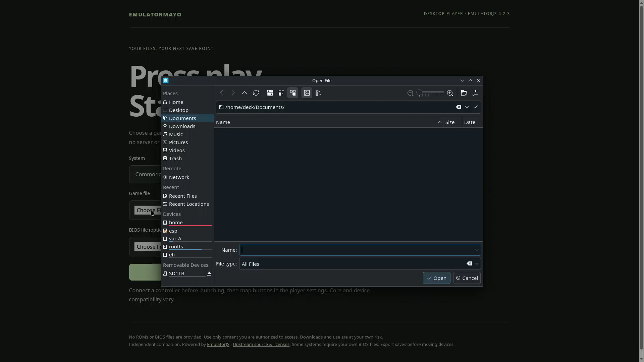
Task: Open the EmulatorJS link in the footer
Action: pyautogui.click(x=218, y=345)
